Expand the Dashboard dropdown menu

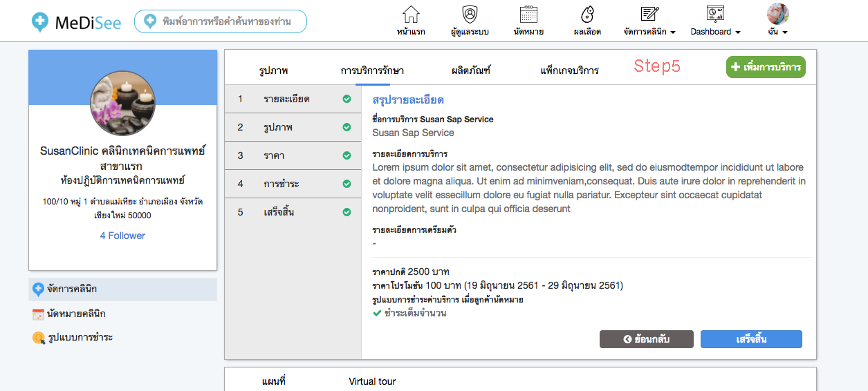(715, 32)
